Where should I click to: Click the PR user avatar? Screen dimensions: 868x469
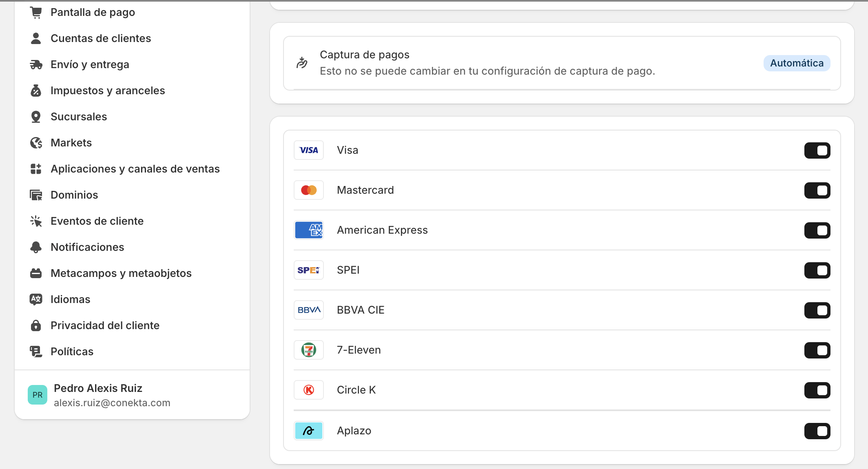(x=38, y=395)
